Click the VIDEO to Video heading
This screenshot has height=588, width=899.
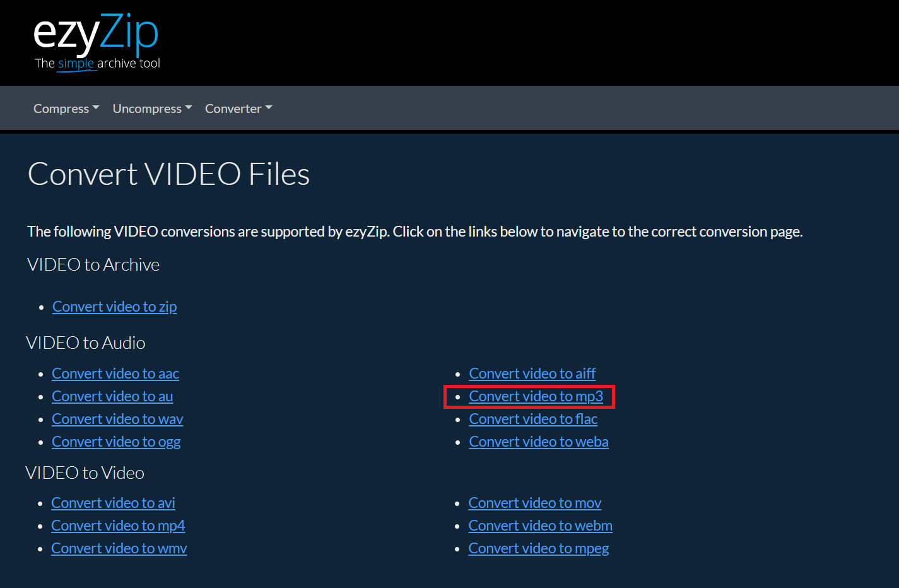tap(85, 473)
